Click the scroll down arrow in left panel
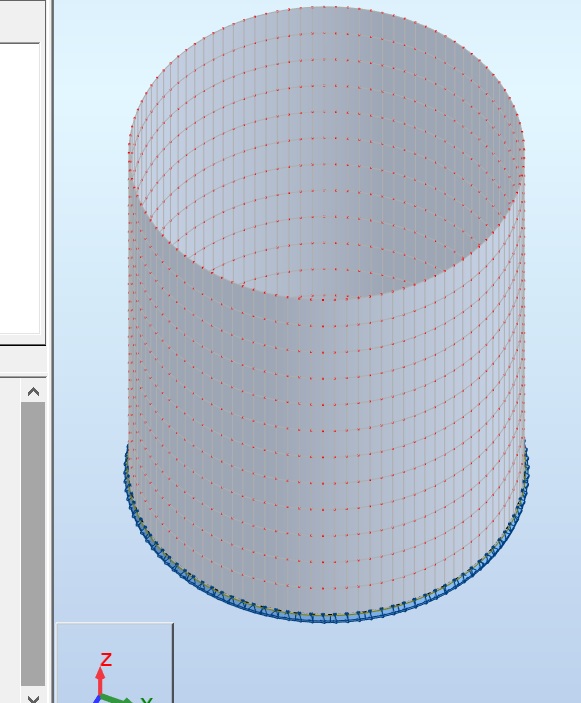581x703 pixels. [x=33, y=697]
